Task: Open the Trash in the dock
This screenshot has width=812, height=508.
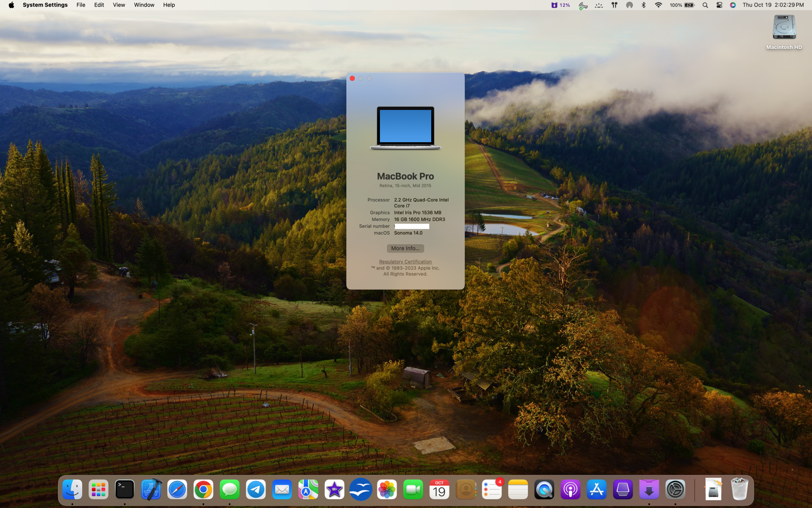Action: [739, 489]
